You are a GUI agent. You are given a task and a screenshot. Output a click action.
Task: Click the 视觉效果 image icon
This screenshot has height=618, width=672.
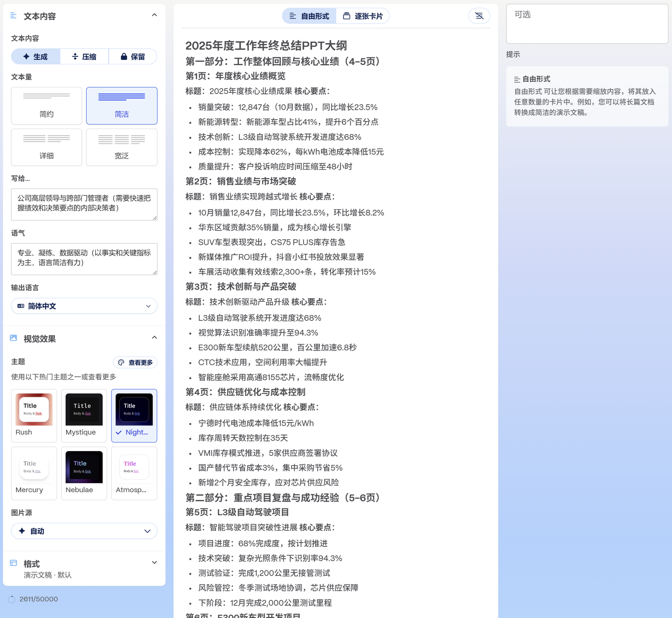13,338
